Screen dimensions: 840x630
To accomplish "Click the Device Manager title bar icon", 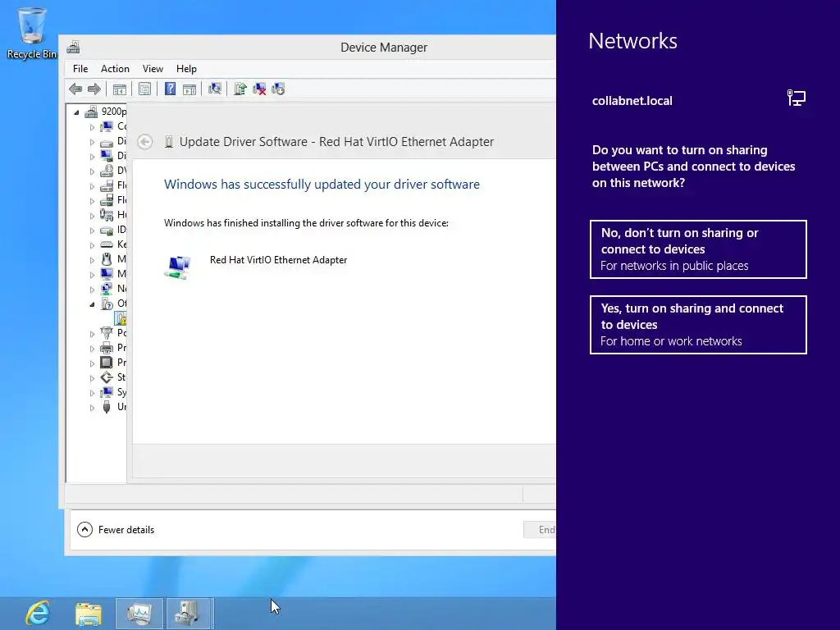I will (x=73, y=47).
